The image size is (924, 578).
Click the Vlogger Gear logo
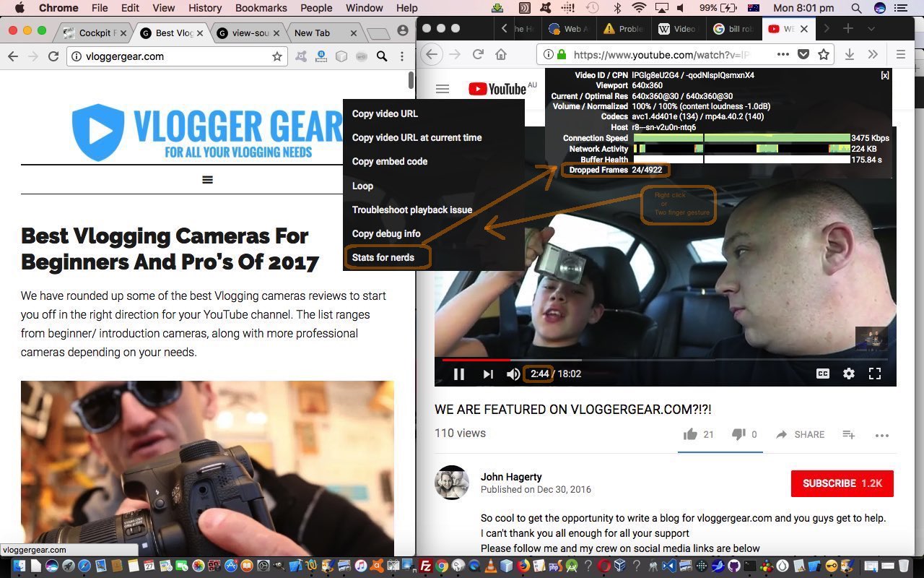coord(207,131)
